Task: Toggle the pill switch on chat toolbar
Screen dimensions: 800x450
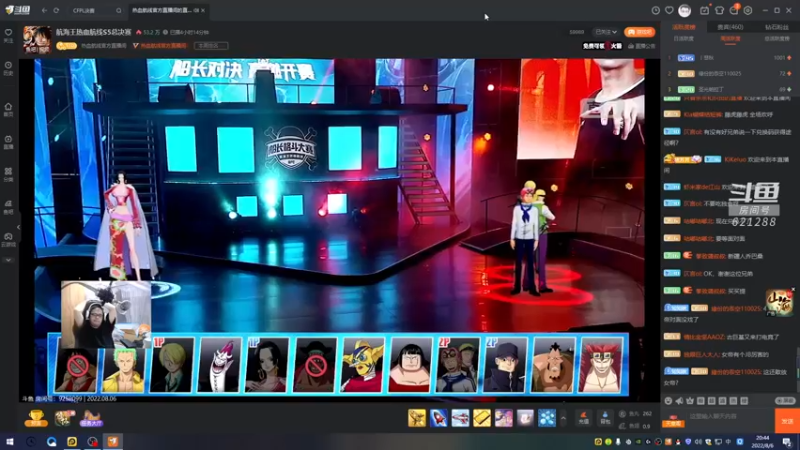Action: point(785,401)
